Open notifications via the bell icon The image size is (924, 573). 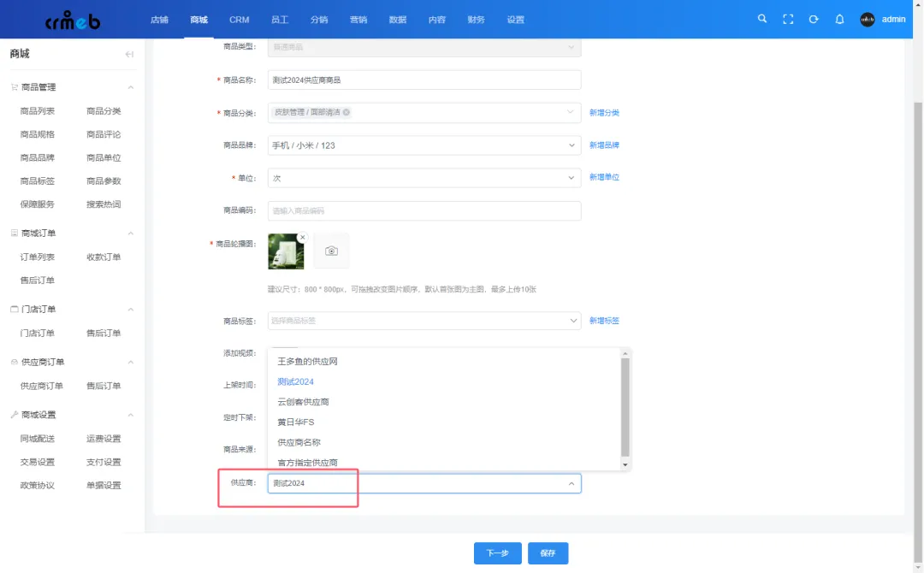click(840, 20)
